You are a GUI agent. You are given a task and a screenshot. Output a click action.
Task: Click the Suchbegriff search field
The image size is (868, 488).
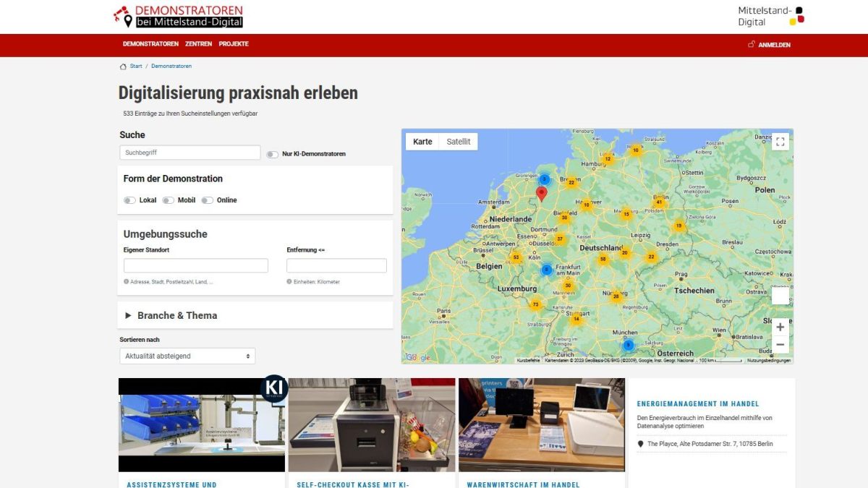tap(190, 153)
